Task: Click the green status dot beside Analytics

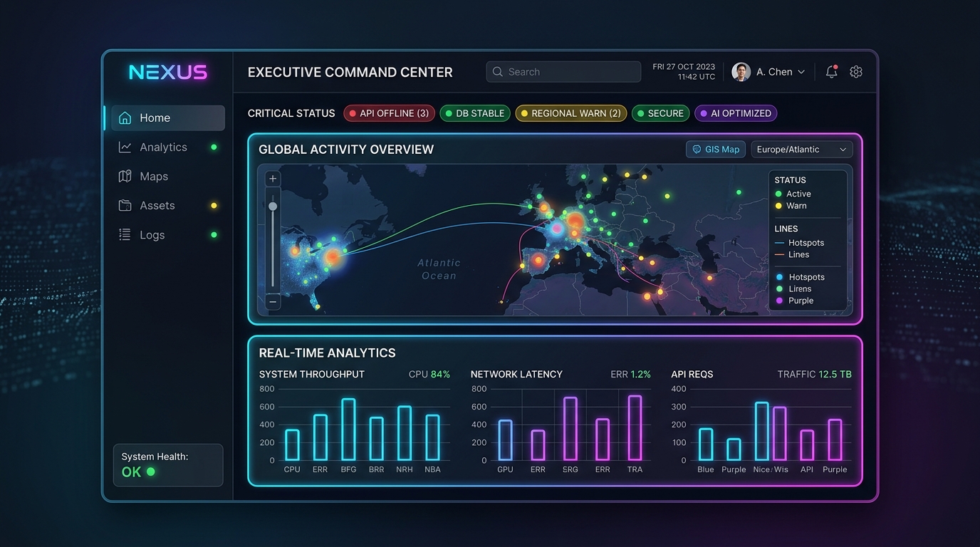Action: (214, 147)
